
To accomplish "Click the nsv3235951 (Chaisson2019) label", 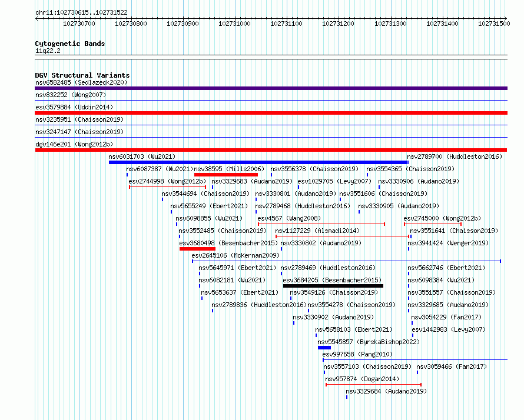I will (x=79, y=119).
